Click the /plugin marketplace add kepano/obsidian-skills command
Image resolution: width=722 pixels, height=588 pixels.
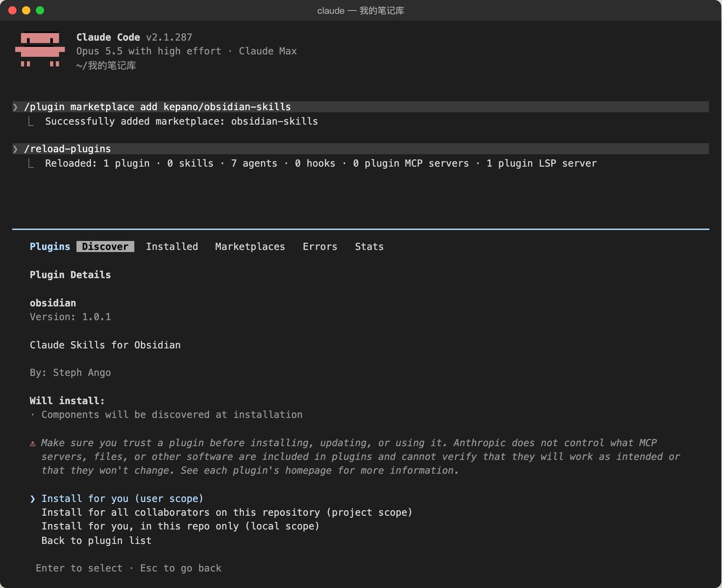157,107
